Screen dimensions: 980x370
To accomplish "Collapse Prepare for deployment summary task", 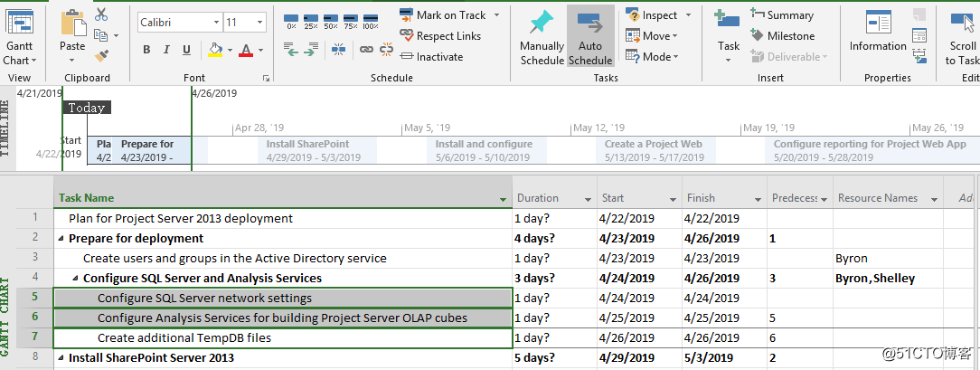I will pos(61,238).
